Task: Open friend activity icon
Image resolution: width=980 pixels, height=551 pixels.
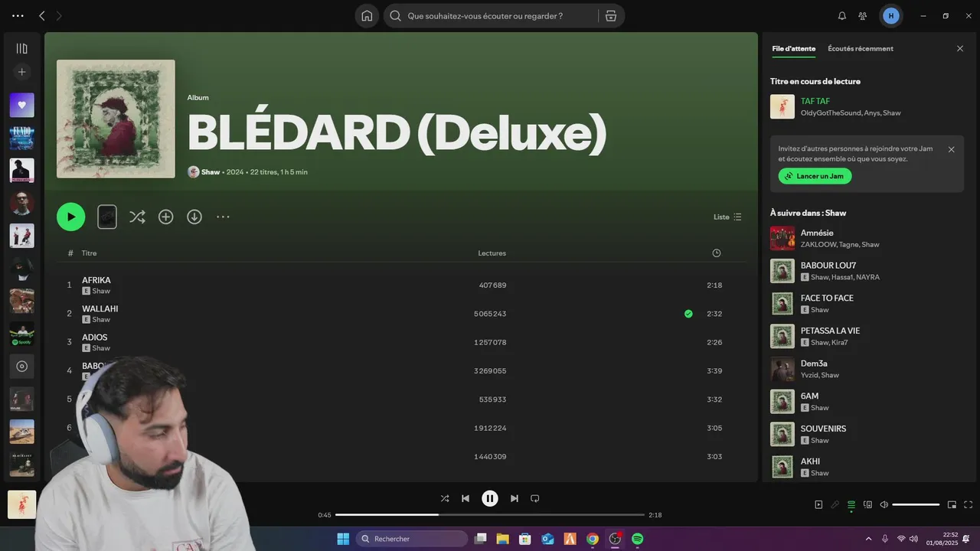Action: pyautogui.click(x=863, y=15)
